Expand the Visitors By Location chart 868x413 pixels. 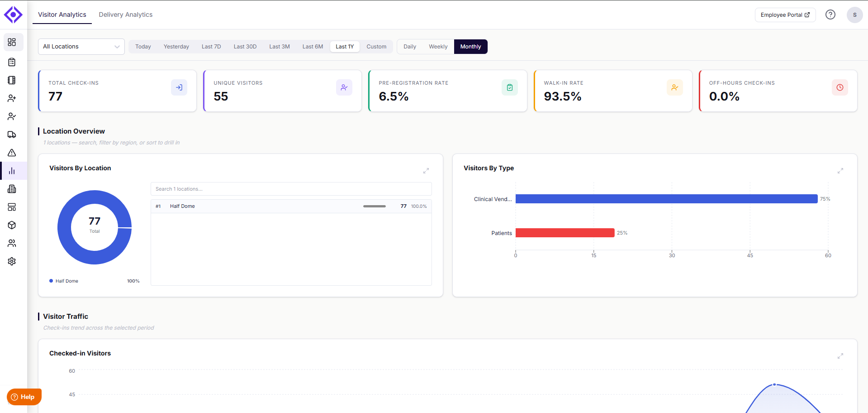(426, 171)
